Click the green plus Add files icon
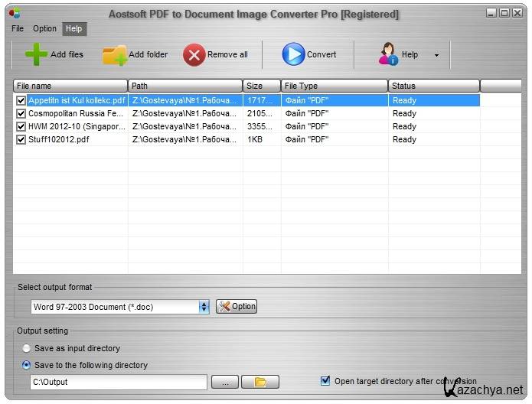532x404 pixels. click(36, 54)
